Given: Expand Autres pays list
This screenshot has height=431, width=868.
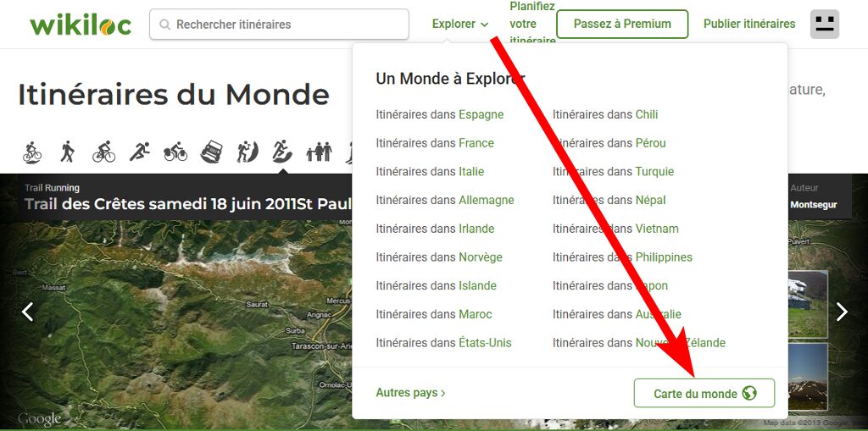Looking at the screenshot, I should [x=411, y=393].
